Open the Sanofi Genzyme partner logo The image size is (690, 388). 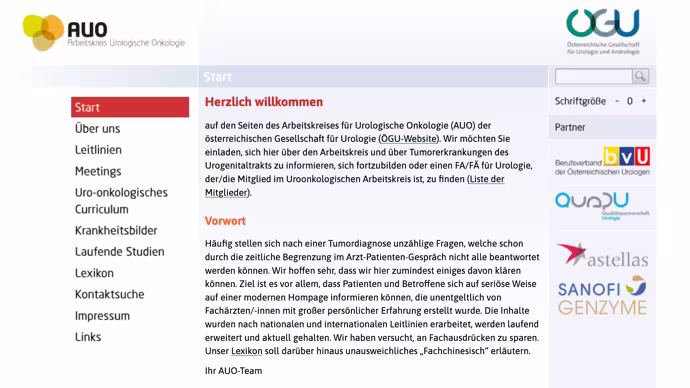click(602, 296)
